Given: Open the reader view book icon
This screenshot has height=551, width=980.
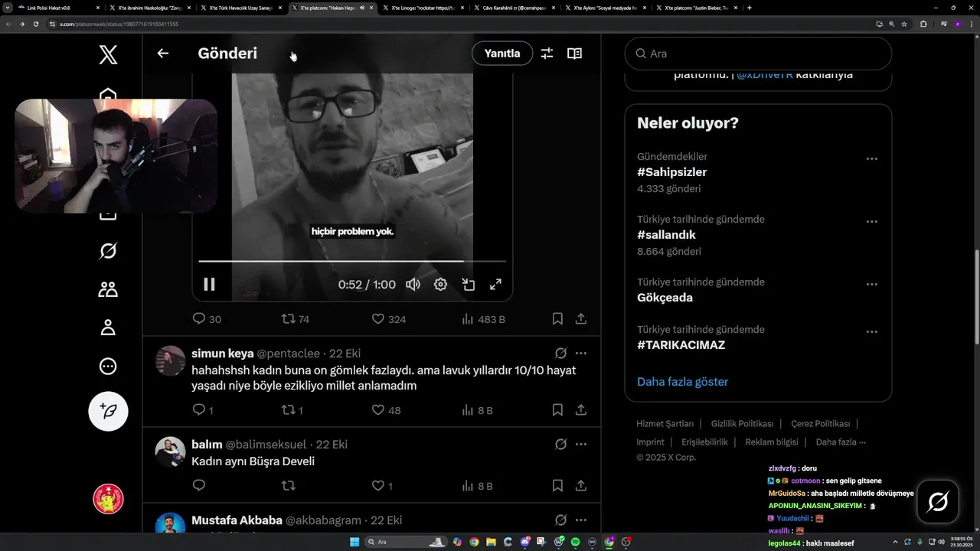Looking at the screenshot, I should pyautogui.click(x=574, y=54).
